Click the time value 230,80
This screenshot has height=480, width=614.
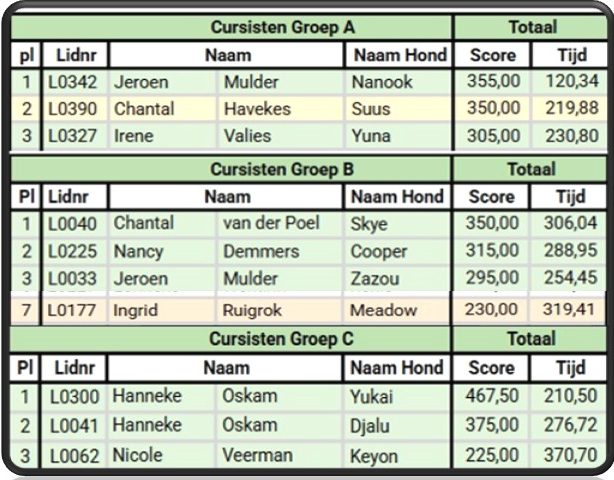click(571, 135)
